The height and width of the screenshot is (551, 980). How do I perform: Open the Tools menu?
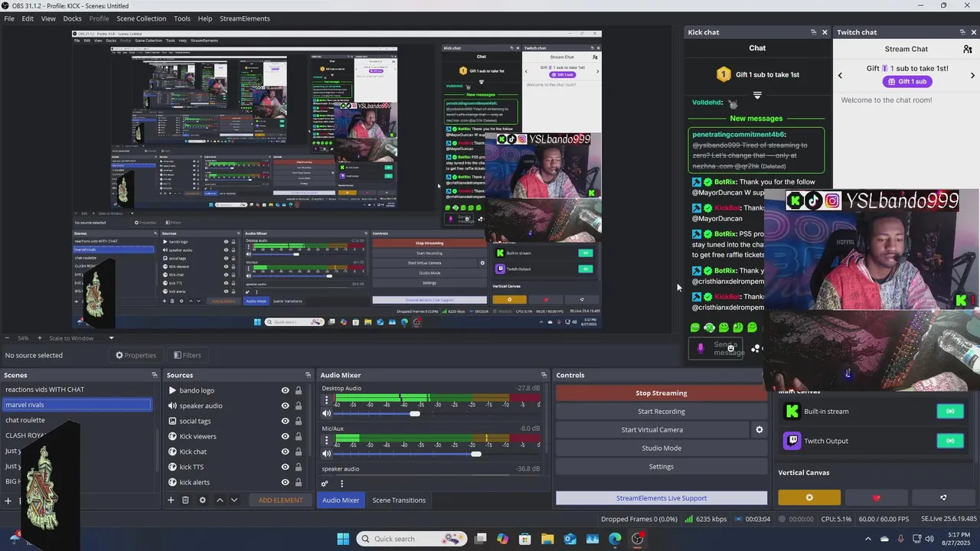click(x=182, y=18)
